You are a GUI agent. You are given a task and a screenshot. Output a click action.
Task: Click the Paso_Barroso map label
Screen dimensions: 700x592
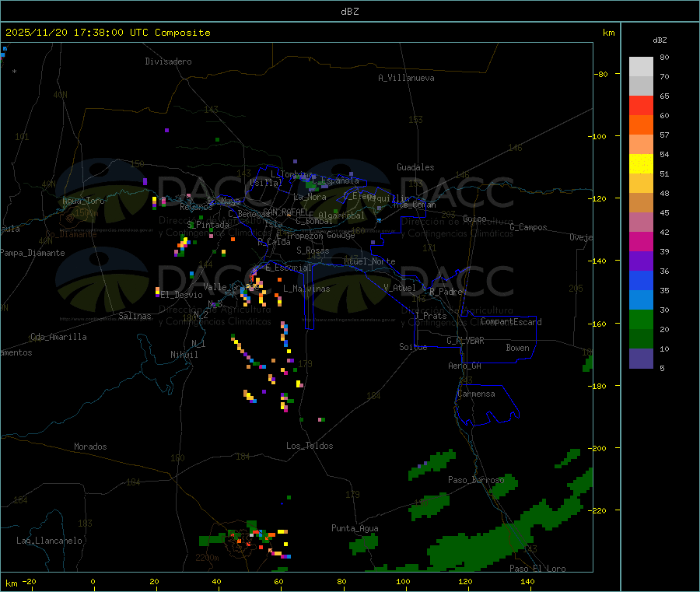tap(476, 480)
